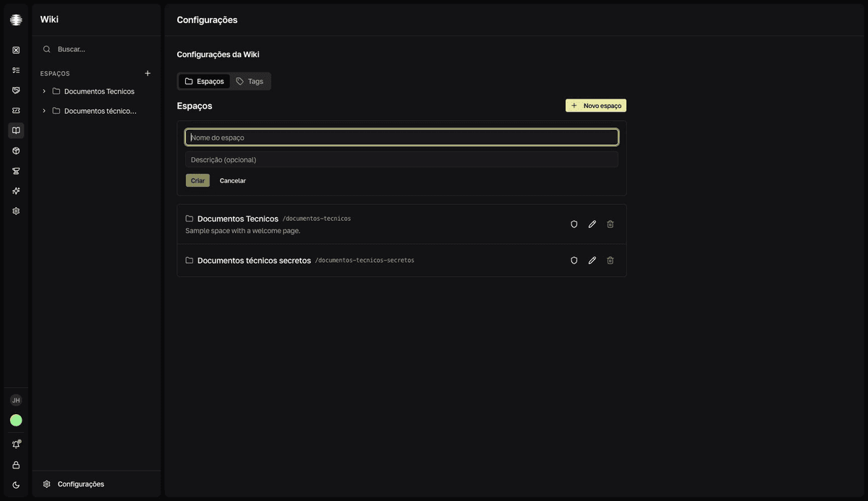Open the notifications bell
The width and height of the screenshot is (868, 501).
(16, 445)
